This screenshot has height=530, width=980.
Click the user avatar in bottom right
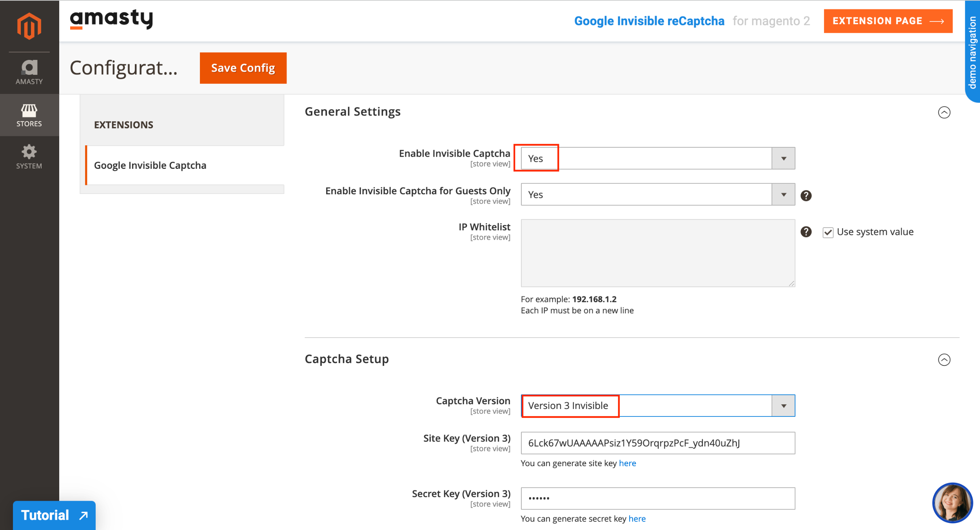[952, 503]
